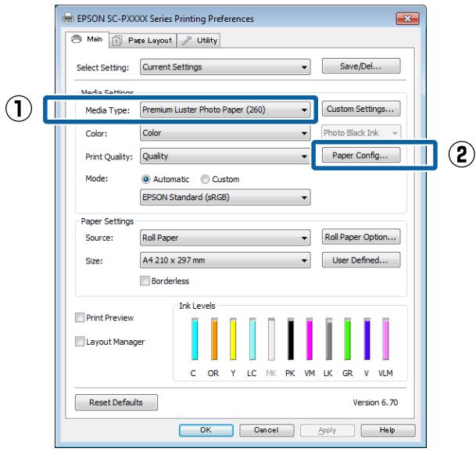The height and width of the screenshot is (452, 476).
Task: Open the Media Type dropdown
Action: point(225,109)
